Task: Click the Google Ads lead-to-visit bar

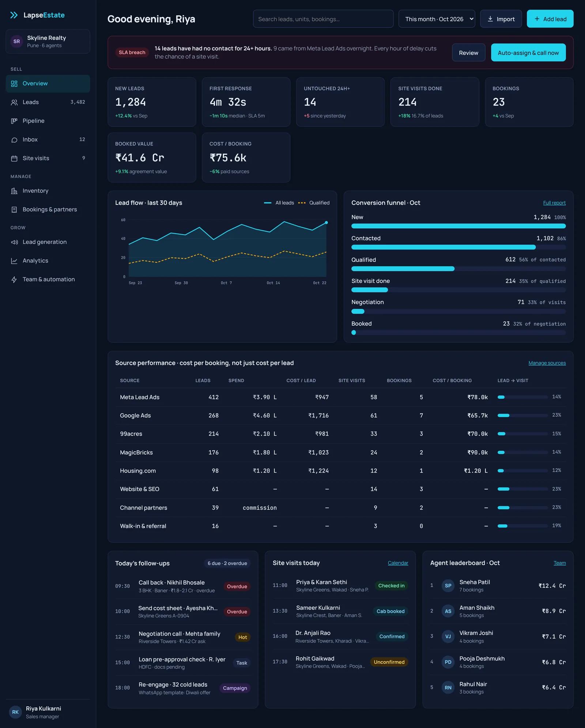Action: 522,416
